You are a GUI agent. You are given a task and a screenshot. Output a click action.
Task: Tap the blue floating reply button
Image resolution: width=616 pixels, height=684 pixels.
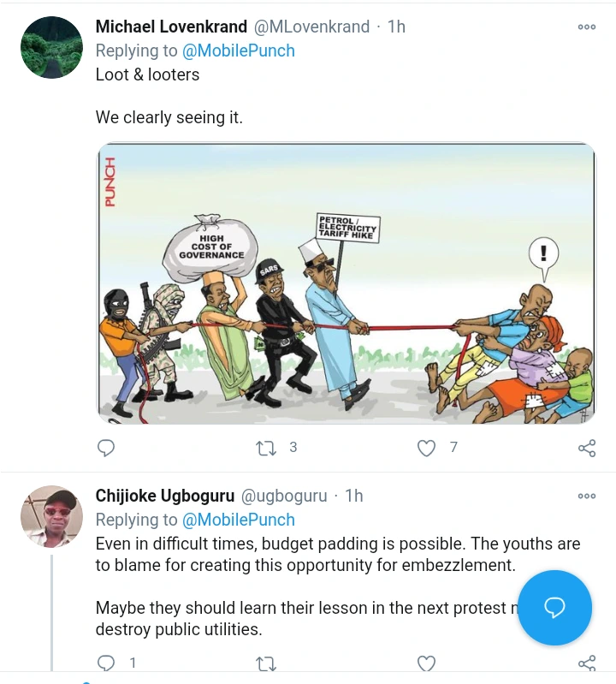point(554,608)
